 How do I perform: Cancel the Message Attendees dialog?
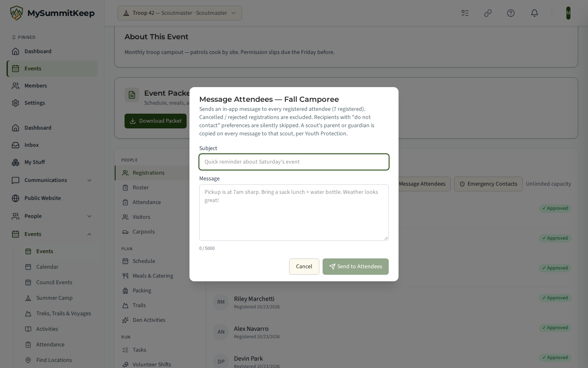[304, 267]
